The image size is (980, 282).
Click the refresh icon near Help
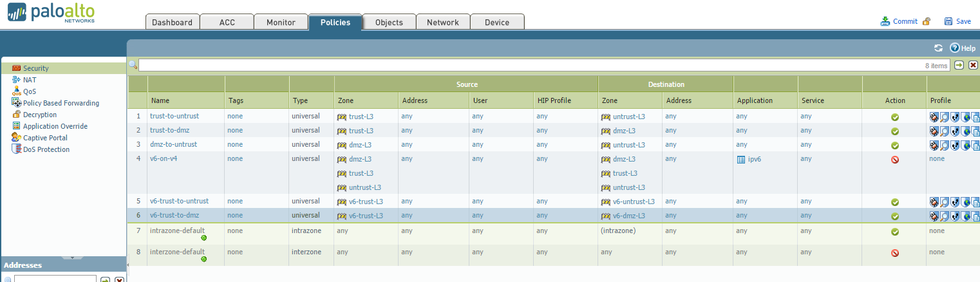(938, 48)
